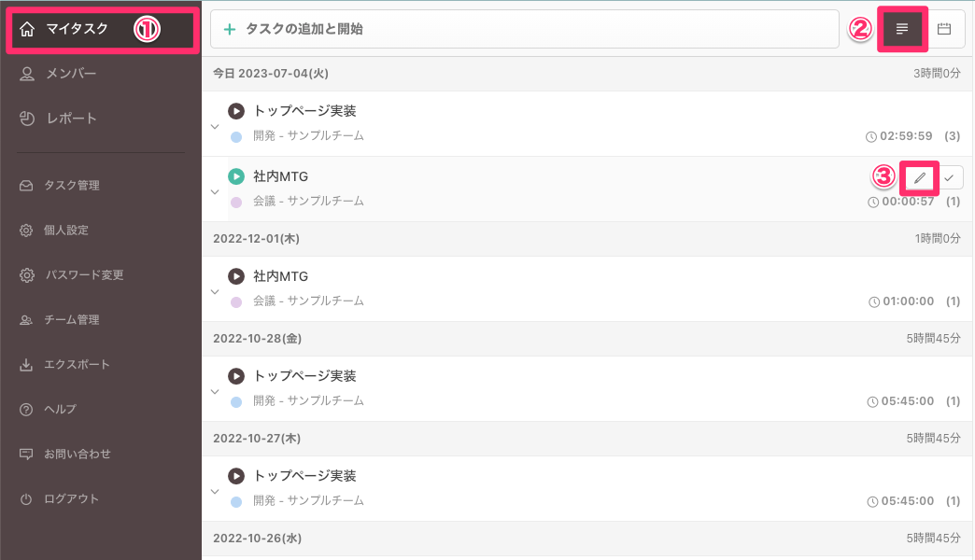Open the レポート chart icon
This screenshot has width=975, height=560.
(x=27, y=119)
